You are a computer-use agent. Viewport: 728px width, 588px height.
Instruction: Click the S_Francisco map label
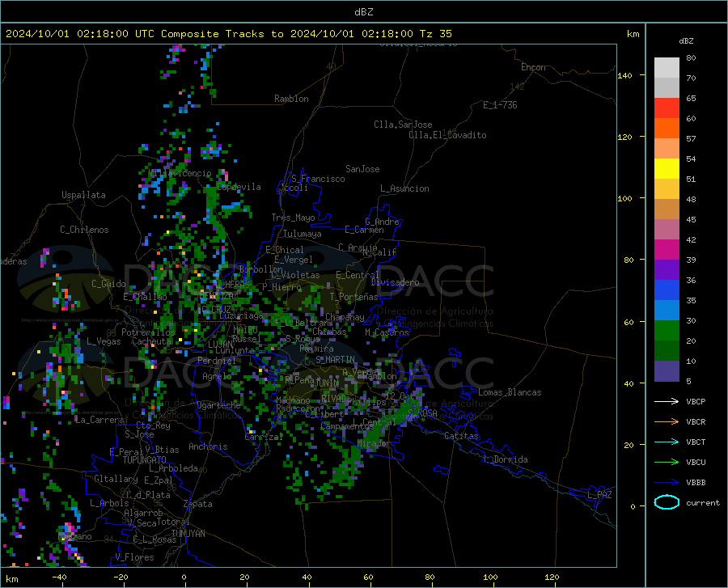point(318,179)
